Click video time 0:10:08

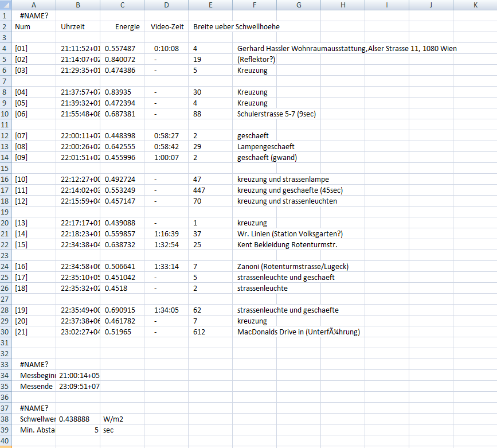point(166,49)
